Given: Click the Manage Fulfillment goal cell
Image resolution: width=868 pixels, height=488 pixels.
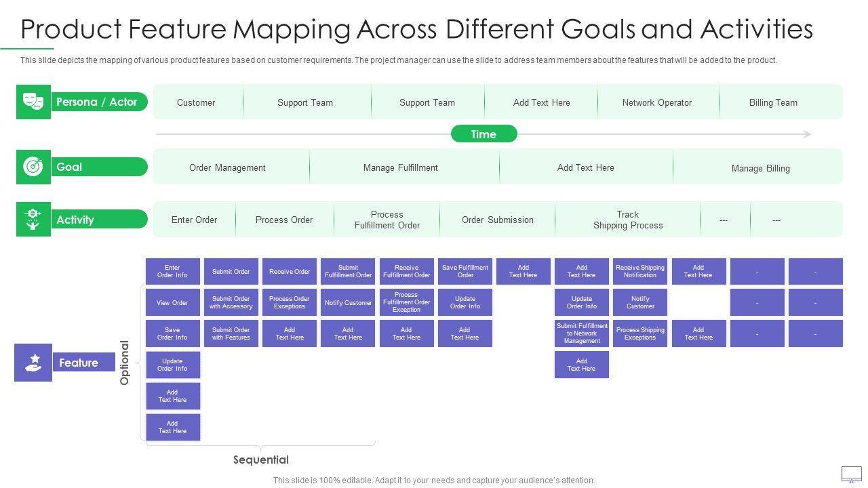Looking at the screenshot, I should click(400, 167).
